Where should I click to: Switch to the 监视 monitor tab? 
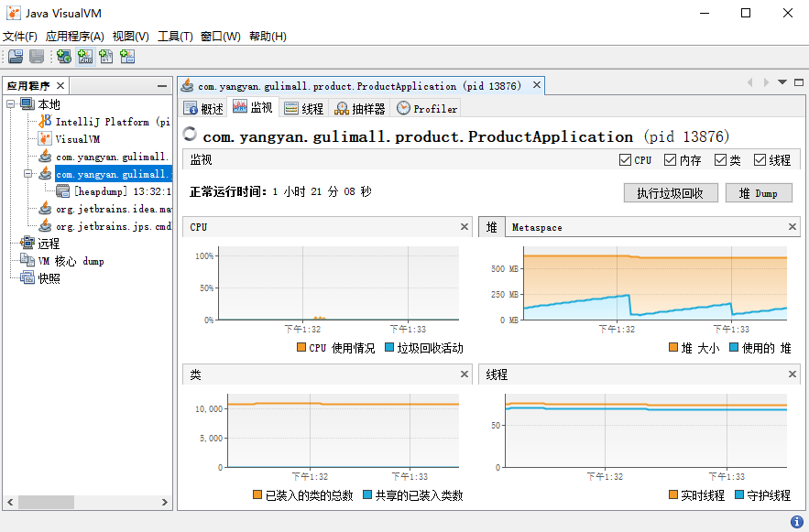254,108
